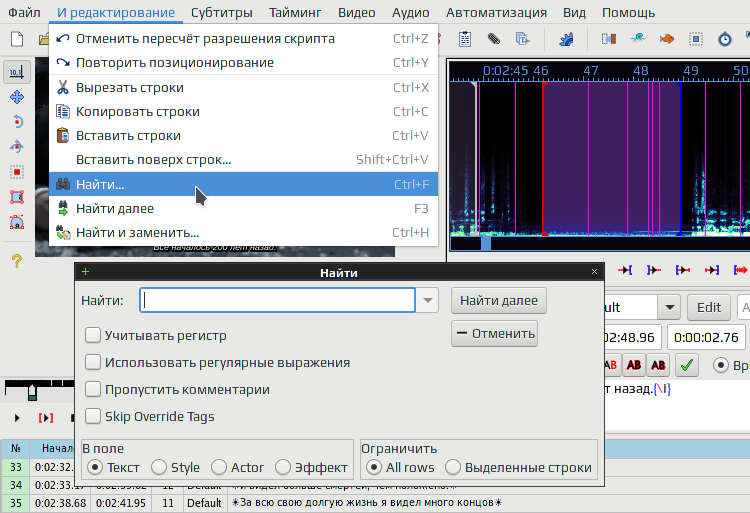Open the Субтитры menu
This screenshot has width=750, height=513.
pos(221,12)
